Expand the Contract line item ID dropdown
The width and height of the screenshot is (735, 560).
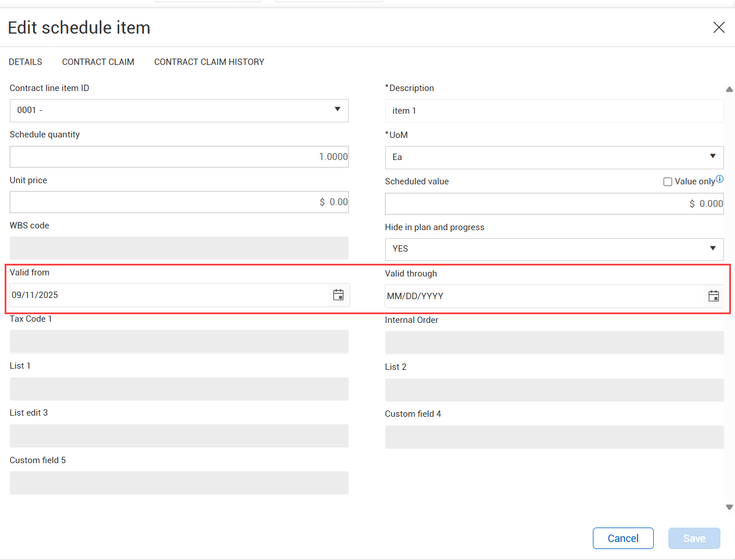(337, 110)
